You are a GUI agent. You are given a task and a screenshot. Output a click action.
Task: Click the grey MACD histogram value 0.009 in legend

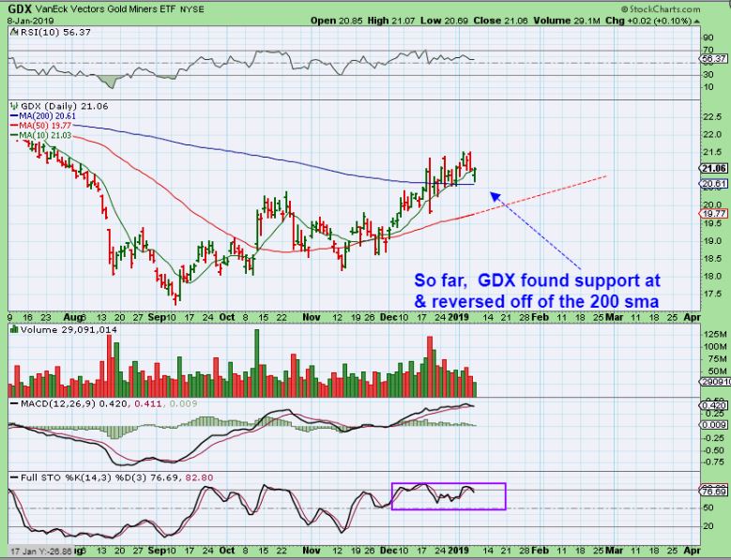pos(183,404)
